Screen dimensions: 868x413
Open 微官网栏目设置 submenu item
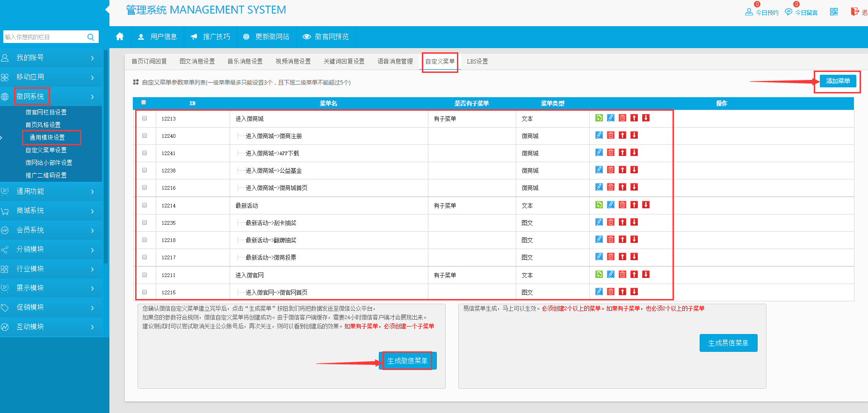pyautogui.click(x=46, y=112)
